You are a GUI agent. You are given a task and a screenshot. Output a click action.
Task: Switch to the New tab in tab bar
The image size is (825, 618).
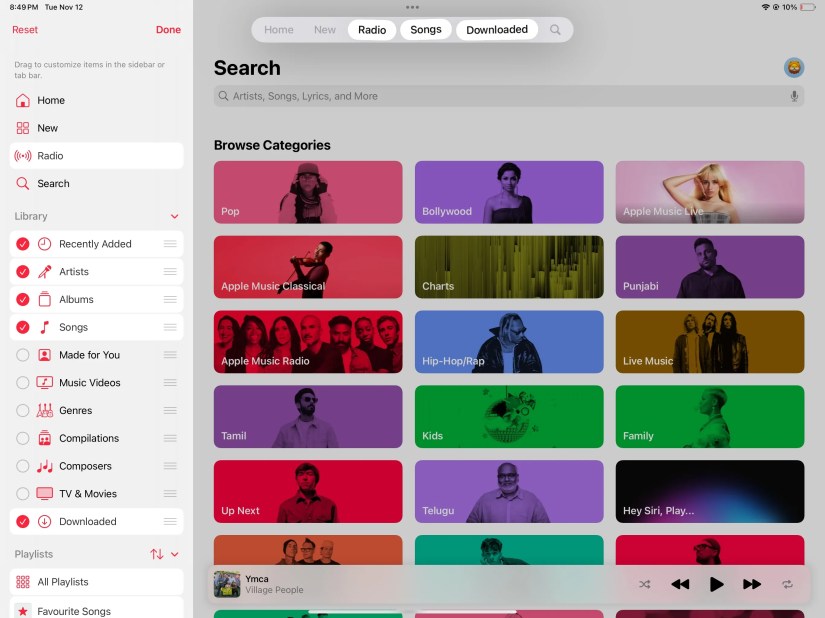click(325, 30)
